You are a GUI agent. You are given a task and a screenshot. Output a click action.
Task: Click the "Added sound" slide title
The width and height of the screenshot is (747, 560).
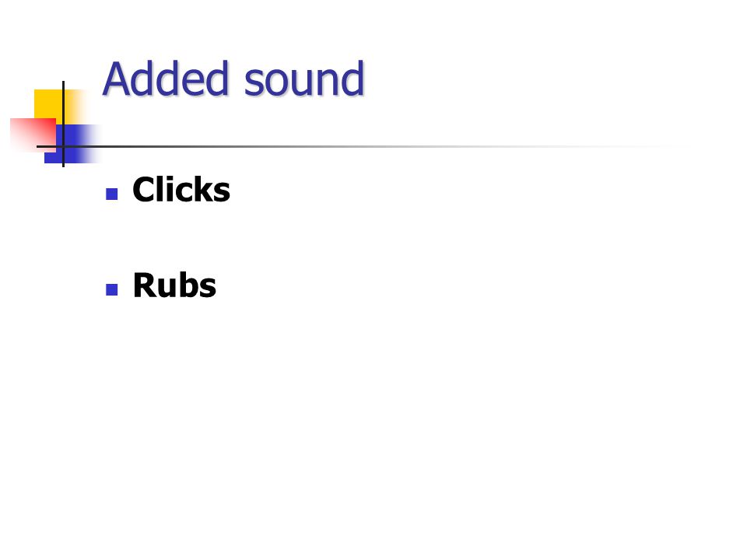point(233,79)
